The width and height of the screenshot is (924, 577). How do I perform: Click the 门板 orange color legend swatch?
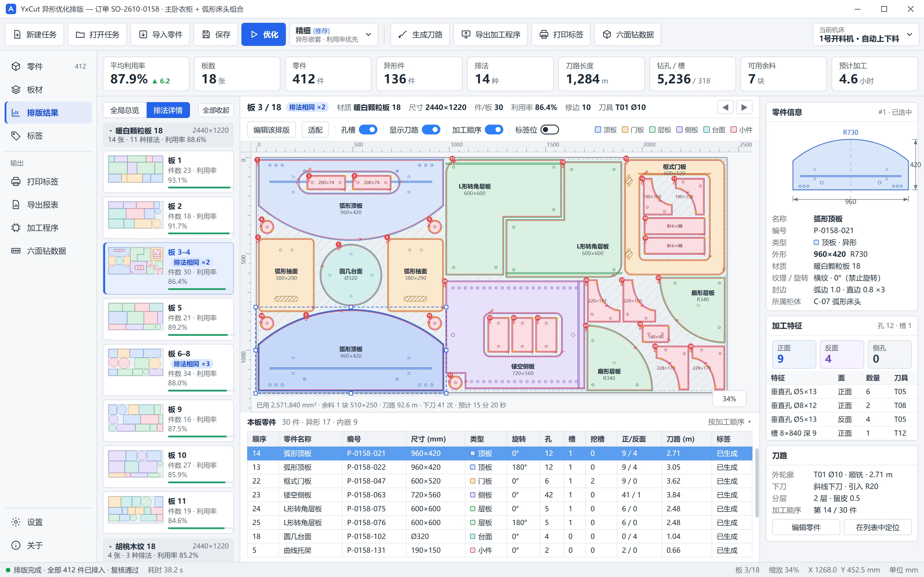(625, 130)
